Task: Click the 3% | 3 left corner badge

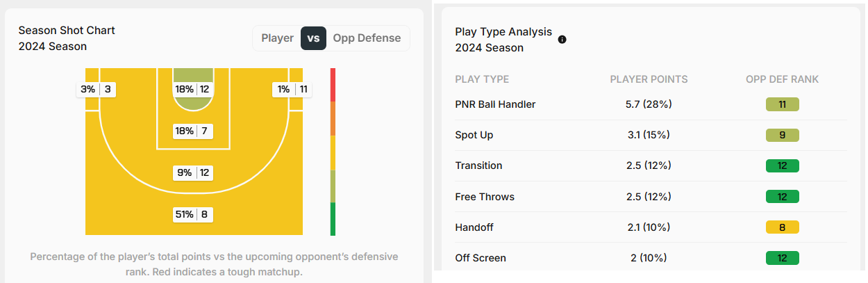Action: click(97, 89)
